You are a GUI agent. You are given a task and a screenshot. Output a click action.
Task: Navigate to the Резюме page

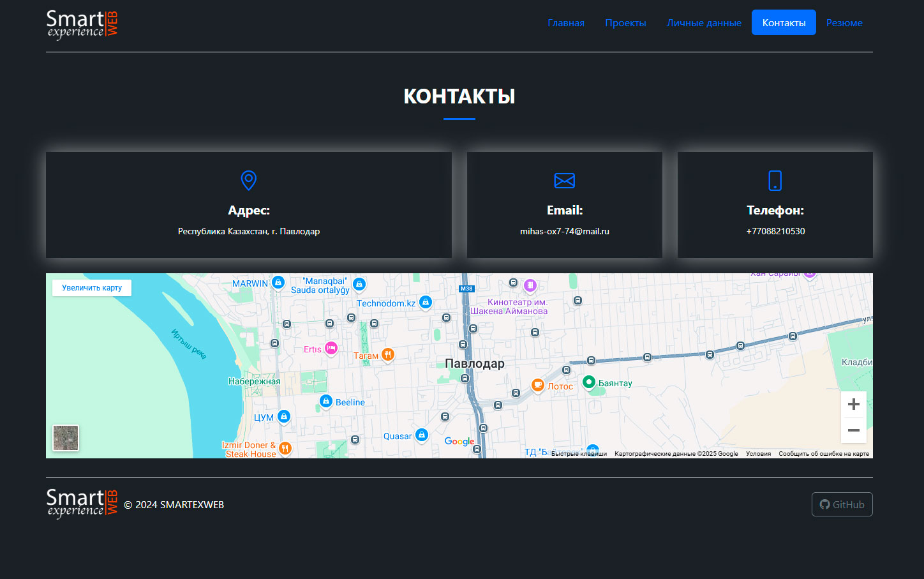click(844, 23)
